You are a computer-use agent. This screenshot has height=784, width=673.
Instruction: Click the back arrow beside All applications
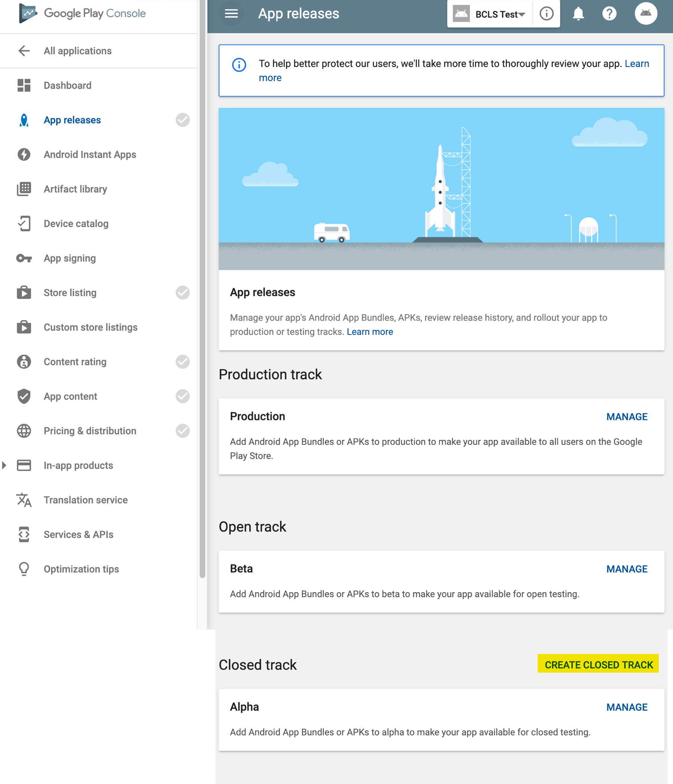pyautogui.click(x=24, y=51)
